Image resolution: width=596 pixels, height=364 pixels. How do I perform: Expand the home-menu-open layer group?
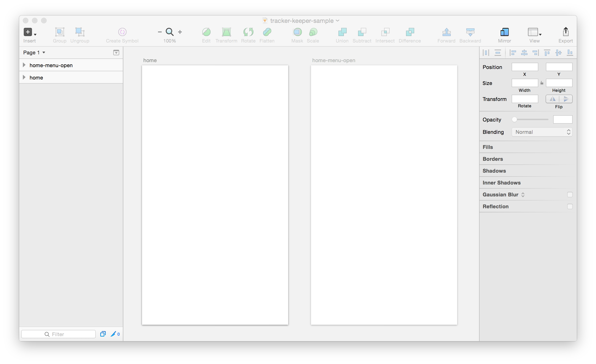coord(24,65)
